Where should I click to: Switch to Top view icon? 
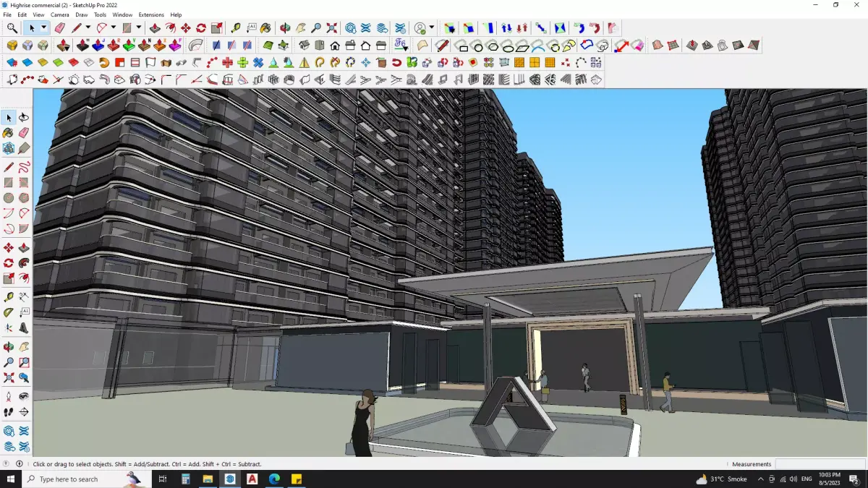pyautogui.click(x=319, y=46)
